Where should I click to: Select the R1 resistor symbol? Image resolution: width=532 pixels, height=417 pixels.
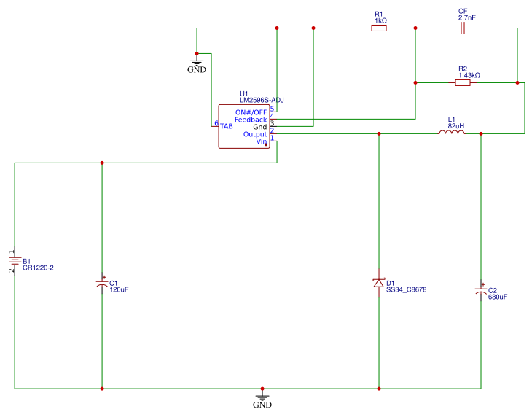click(x=379, y=28)
